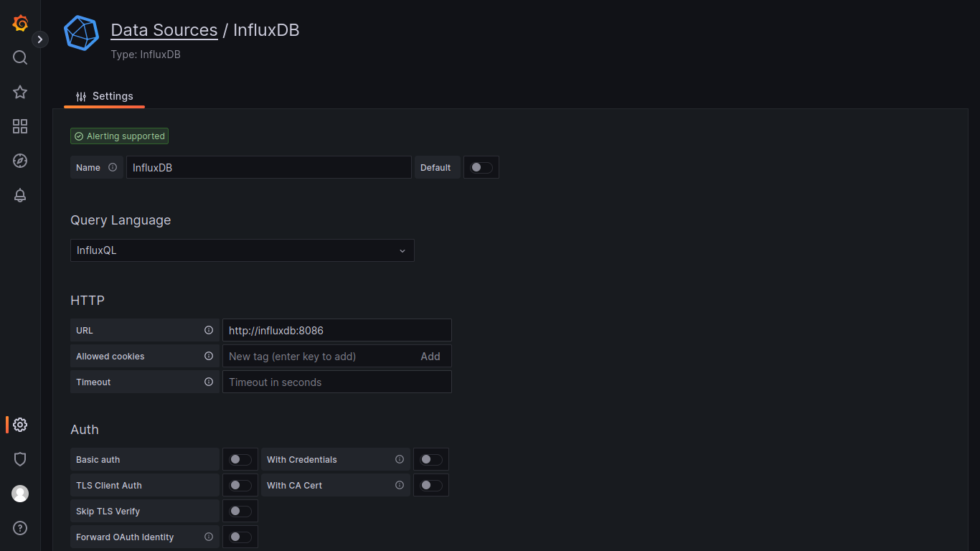980x551 pixels.
Task: Toggle the Default data source switch
Action: [481, 168]
